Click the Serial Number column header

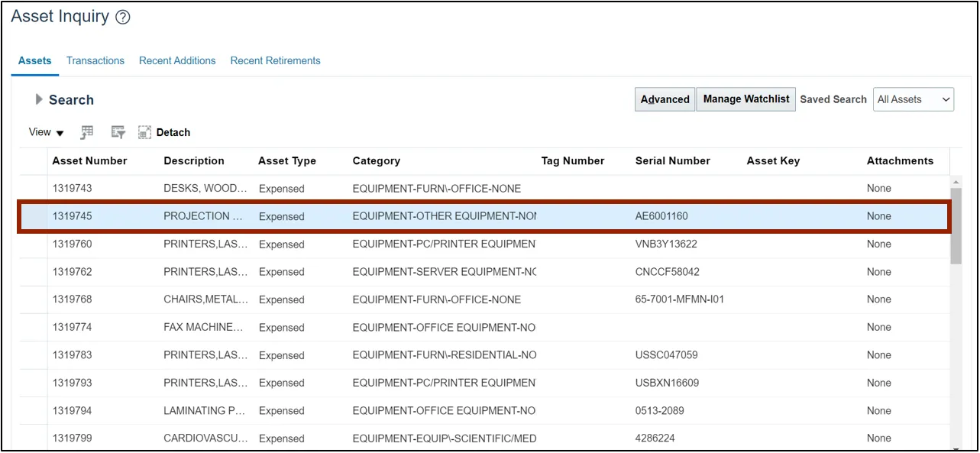click(x=672, y=160)
